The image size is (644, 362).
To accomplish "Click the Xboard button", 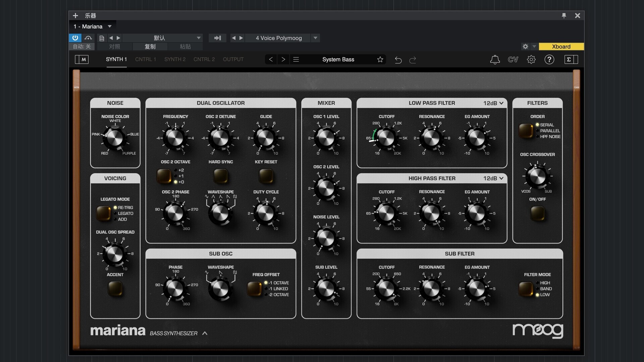I will pyautogui.click(x=561, y=47).
